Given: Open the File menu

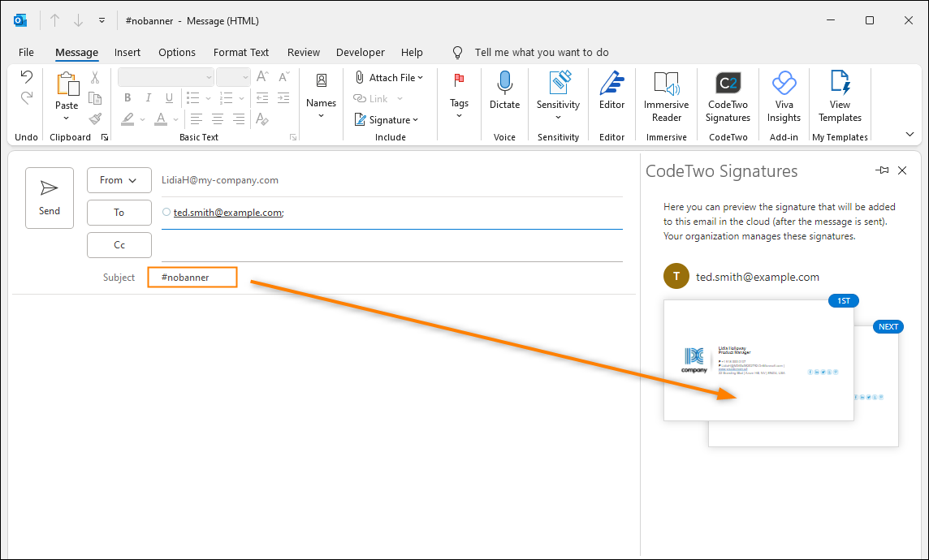Looking at the screenshot, I should click(x=26, y=52).
